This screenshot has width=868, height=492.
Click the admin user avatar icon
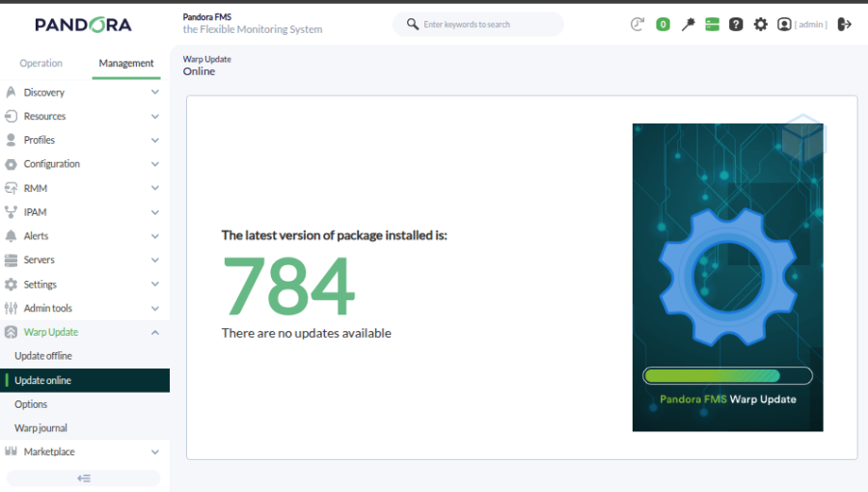784,24
